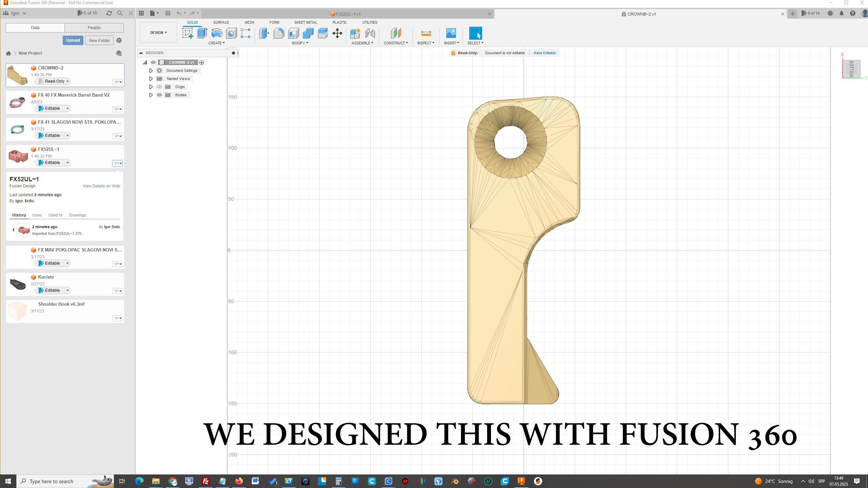Activate CROWNB~2 v1 component radio button
Viewport: 868px width, 488px height.
click(202, 62)
